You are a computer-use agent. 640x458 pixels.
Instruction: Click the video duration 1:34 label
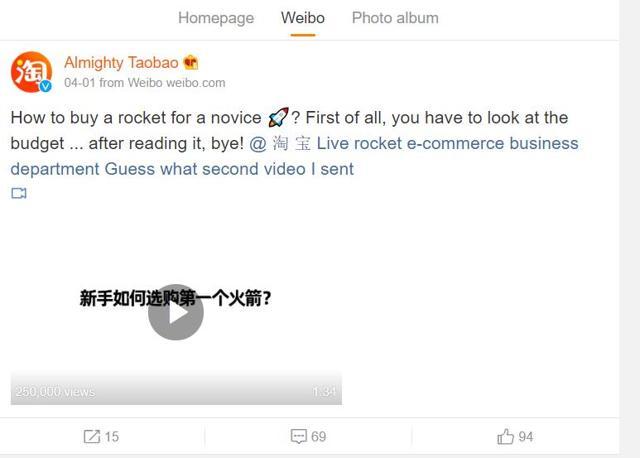point(324,391)
